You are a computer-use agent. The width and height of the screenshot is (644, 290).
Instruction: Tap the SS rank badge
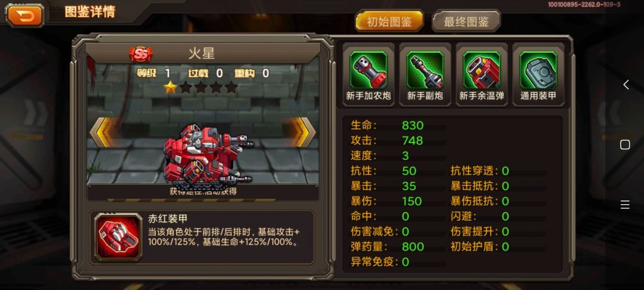click(x=141, y=53)
